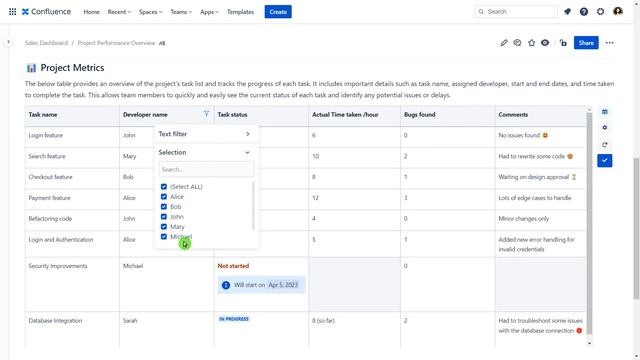The image size is (640, 360).
Task: Select the Payment feature cell
Action: pyautogui.click(x=72, y=198)
